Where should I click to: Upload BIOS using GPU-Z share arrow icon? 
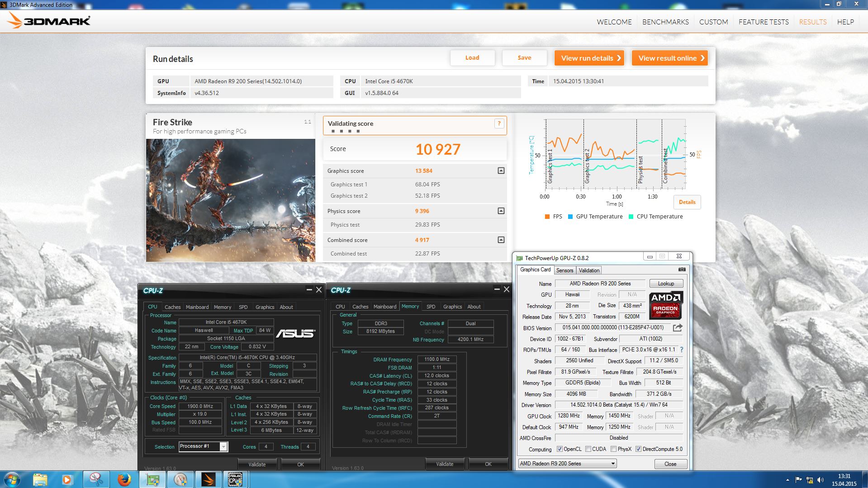(x=678, y=327)
